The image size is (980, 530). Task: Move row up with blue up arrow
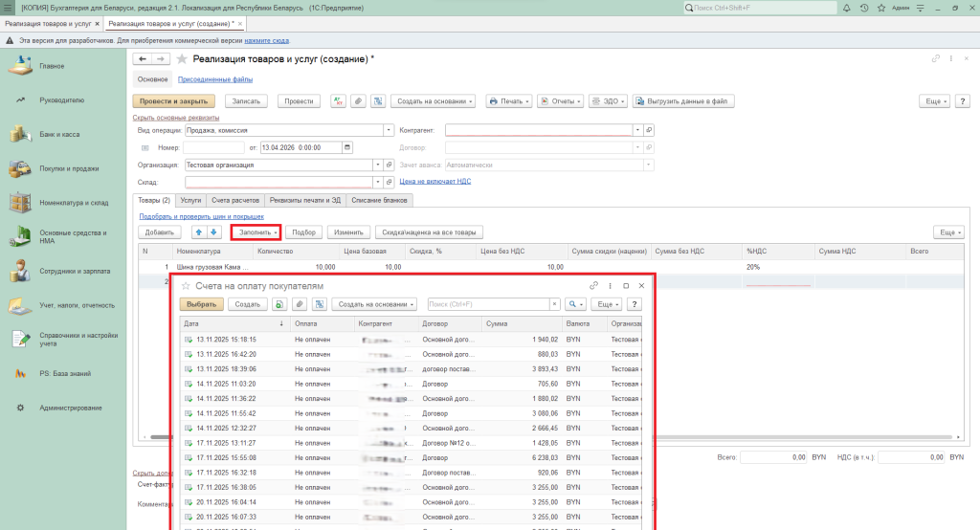(x=199, y=232)
